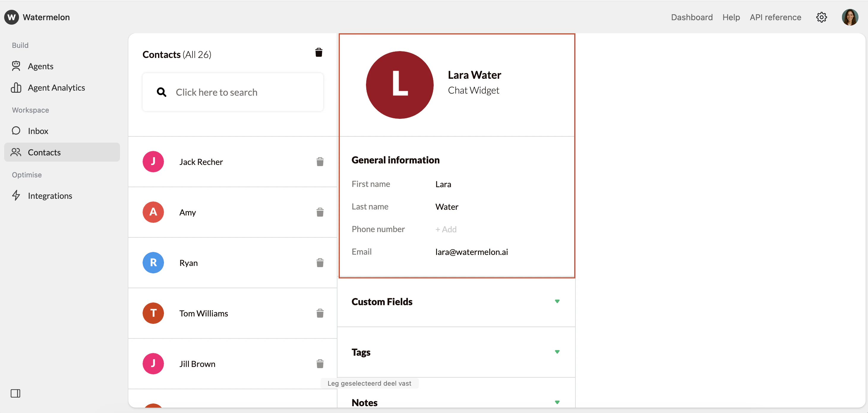Click the user profile avatar

click(x=850, y=17)
